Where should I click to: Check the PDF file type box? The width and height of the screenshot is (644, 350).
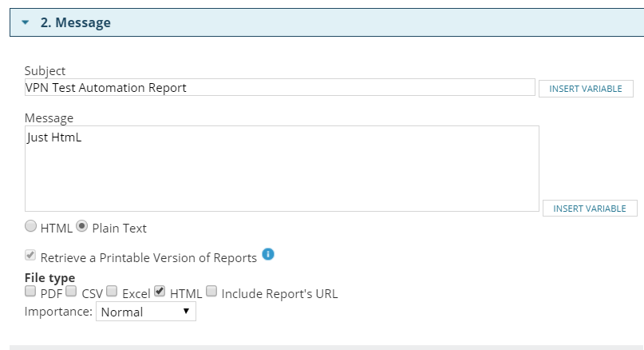tap(30, 291)
